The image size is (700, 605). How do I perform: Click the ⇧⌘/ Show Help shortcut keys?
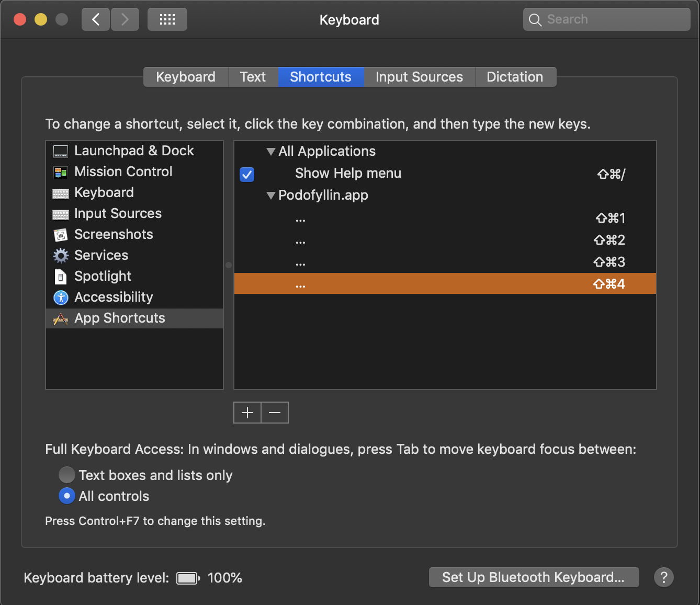(611, 174)
